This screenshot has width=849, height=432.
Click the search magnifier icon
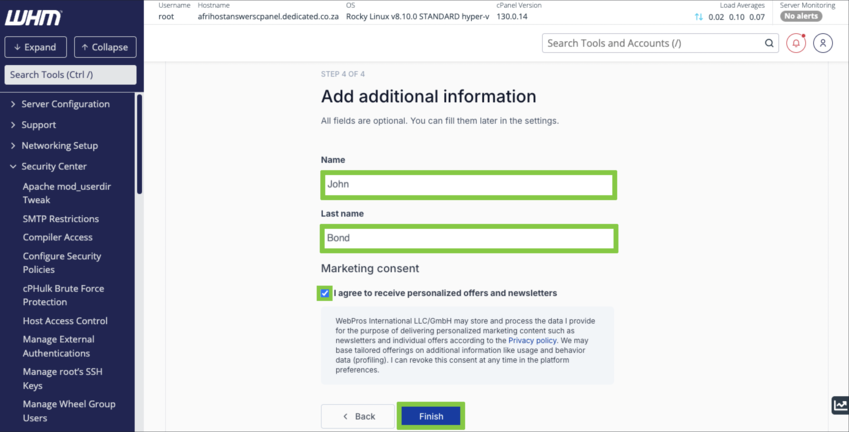click(769, 43)
